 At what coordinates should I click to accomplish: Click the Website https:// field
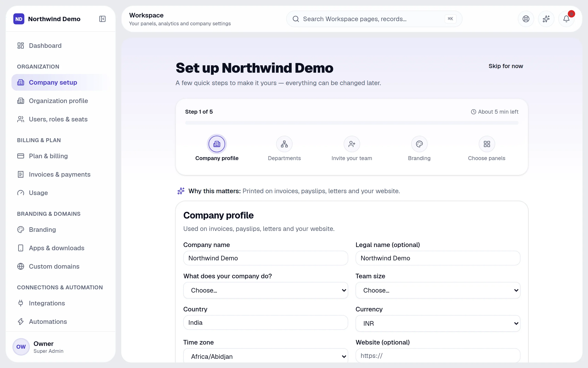[438, 355]
